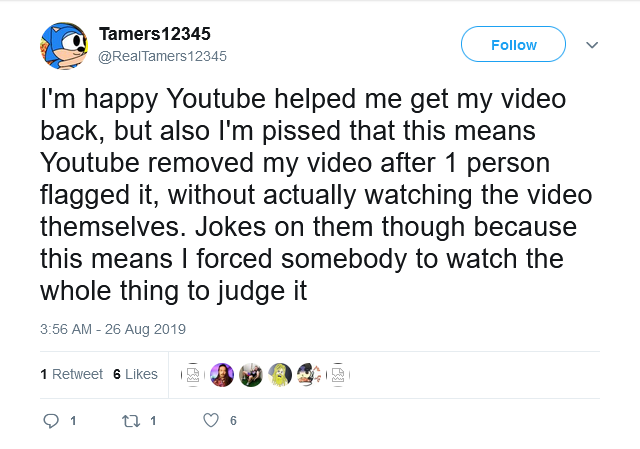Open the yellow cartoon character liker avatar
This screenshot has height=449, width=640.
(280, 374)
